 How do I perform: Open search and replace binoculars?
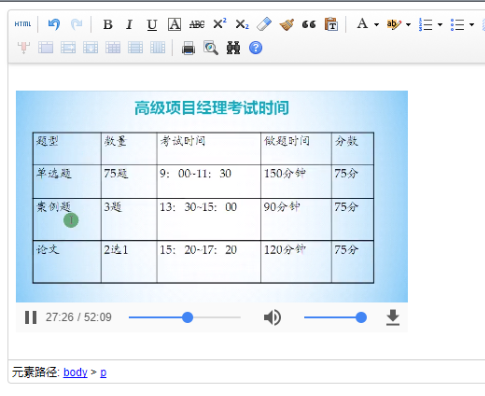[x=233, y=48]
